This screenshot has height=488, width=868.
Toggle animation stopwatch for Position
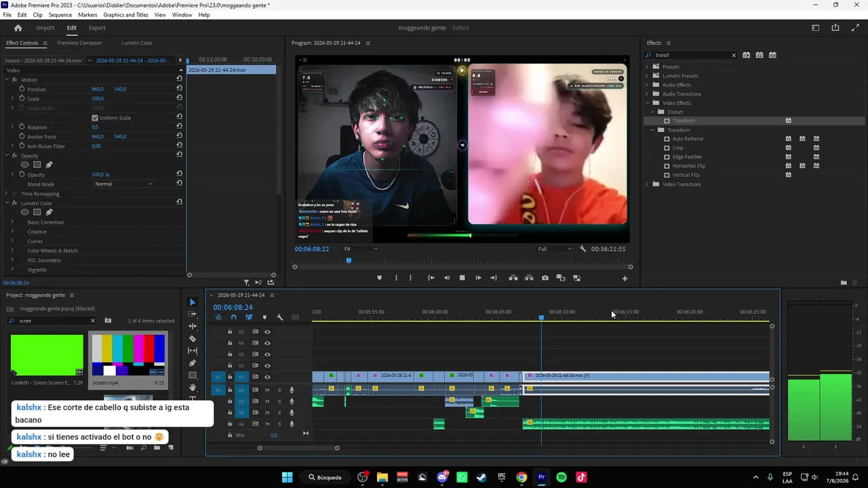pyautogui.click(x=22, y=89)
